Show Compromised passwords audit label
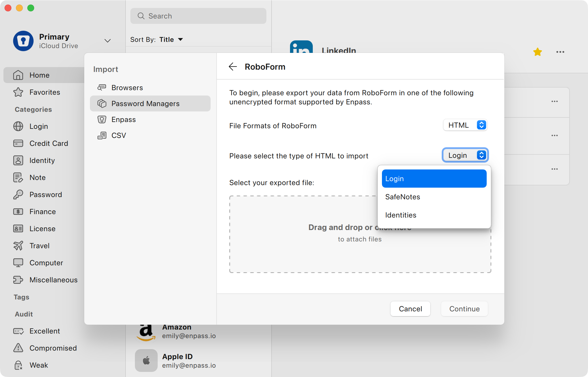This screenshot has width=588, height=377. point(53,348)
